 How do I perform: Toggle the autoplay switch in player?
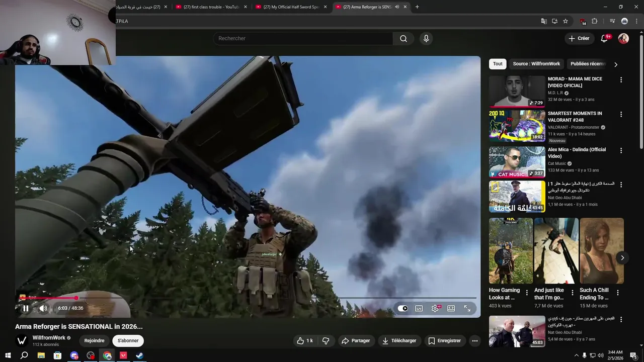(x=403, y=308)
